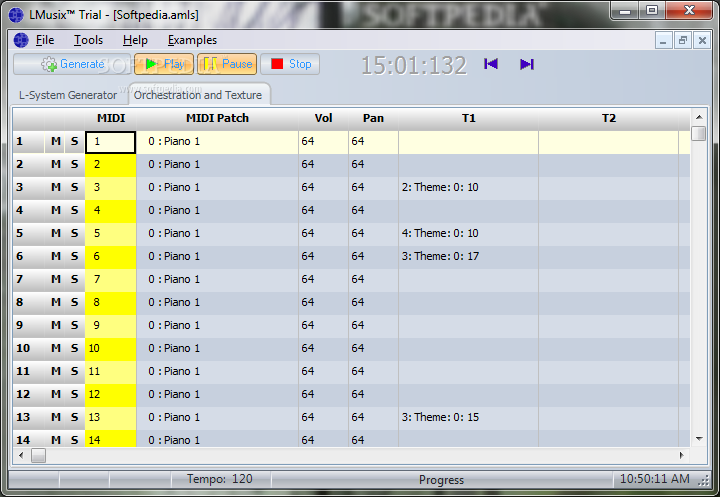This screenshot has width=720, height=497.
Task: Click the vertical scrollbar down arrow
Action: coord(699,439)
